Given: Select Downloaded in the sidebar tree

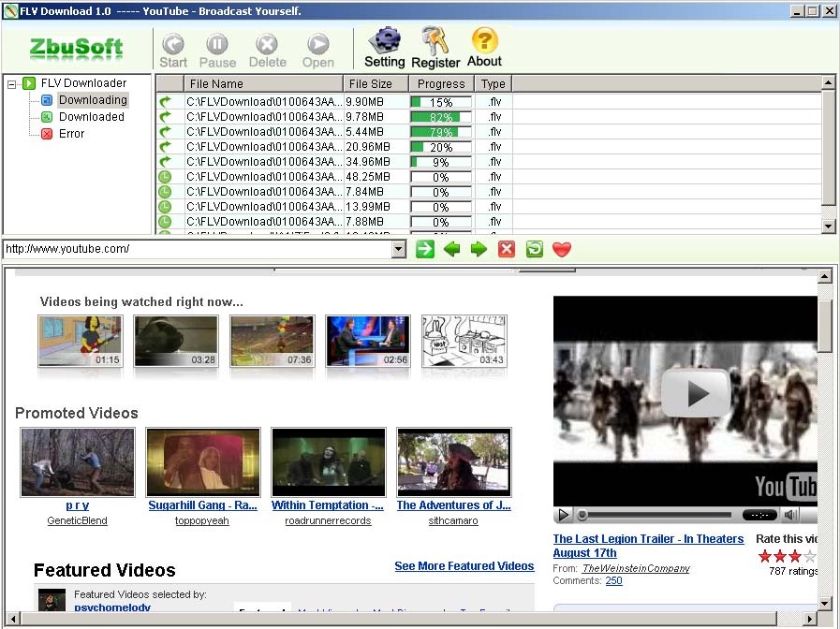Looking at the screenshot, I should (91, 117).
